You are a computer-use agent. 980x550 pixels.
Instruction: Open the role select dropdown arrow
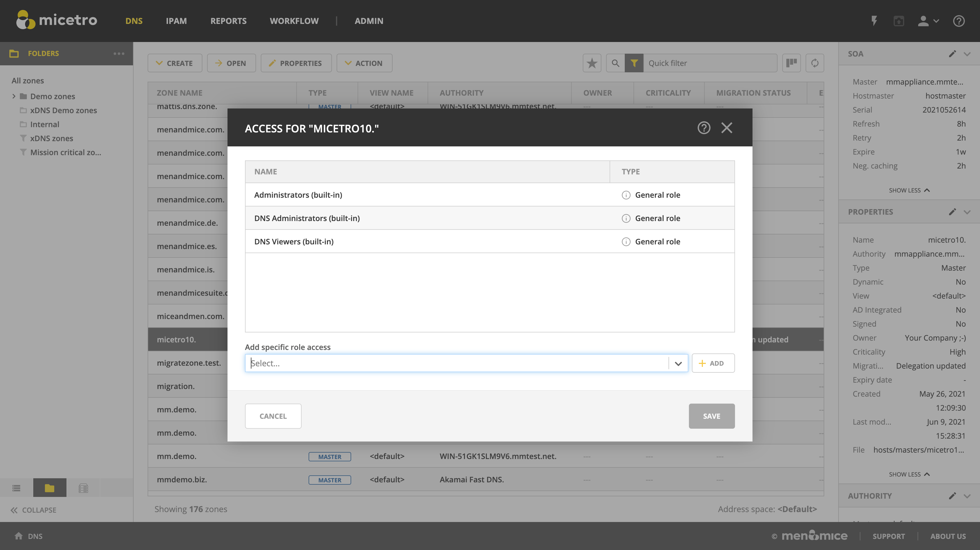pos(678,364)
